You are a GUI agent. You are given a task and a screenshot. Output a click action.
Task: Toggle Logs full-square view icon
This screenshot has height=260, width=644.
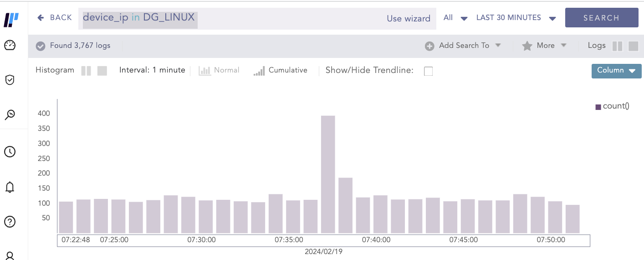[633, 46]
